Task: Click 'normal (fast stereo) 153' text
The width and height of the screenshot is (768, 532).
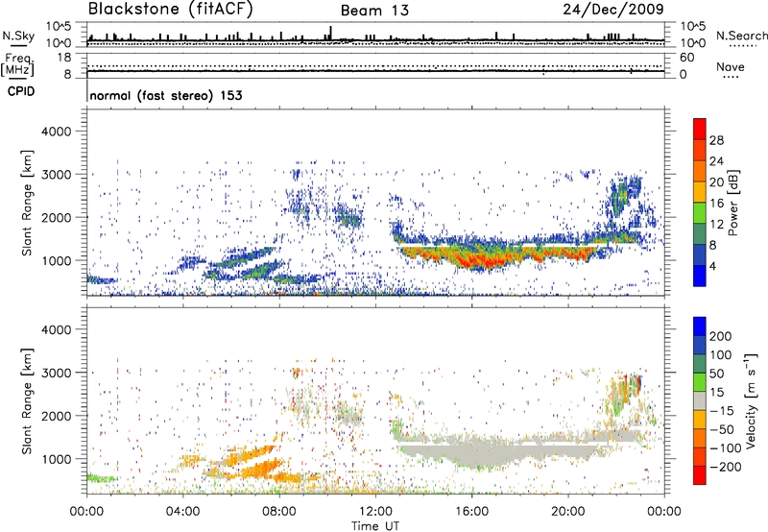Action: 166,95
